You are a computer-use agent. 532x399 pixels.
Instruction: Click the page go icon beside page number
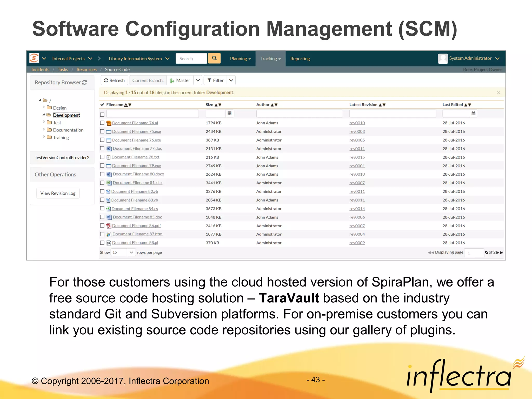click(x=486, y=252)
